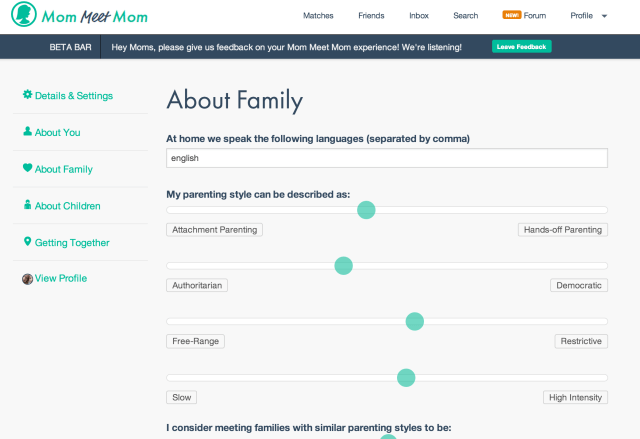Screen dimensions: 640x439
Task: Click the child icon beside About Children
Action: [x=28, y=205]
